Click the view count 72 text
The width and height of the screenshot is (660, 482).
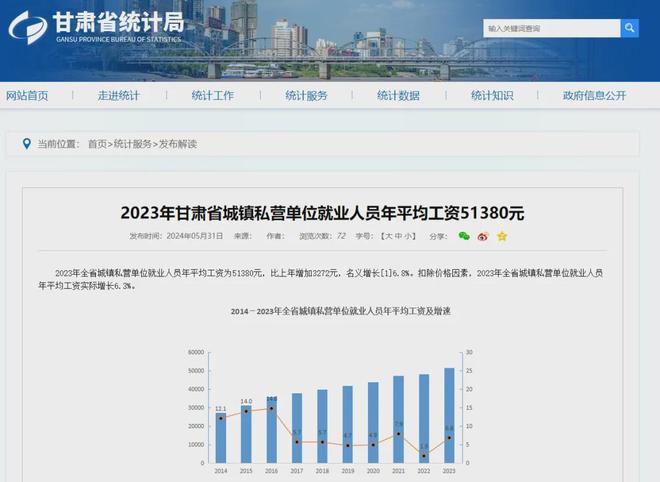coord(341,236)
